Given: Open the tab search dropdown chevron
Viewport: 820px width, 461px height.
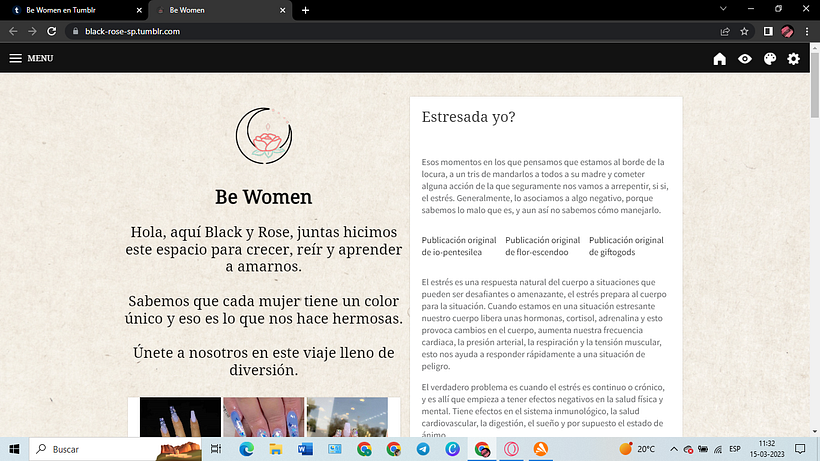Looking at the screenshot, I should (x=723, y=8).
